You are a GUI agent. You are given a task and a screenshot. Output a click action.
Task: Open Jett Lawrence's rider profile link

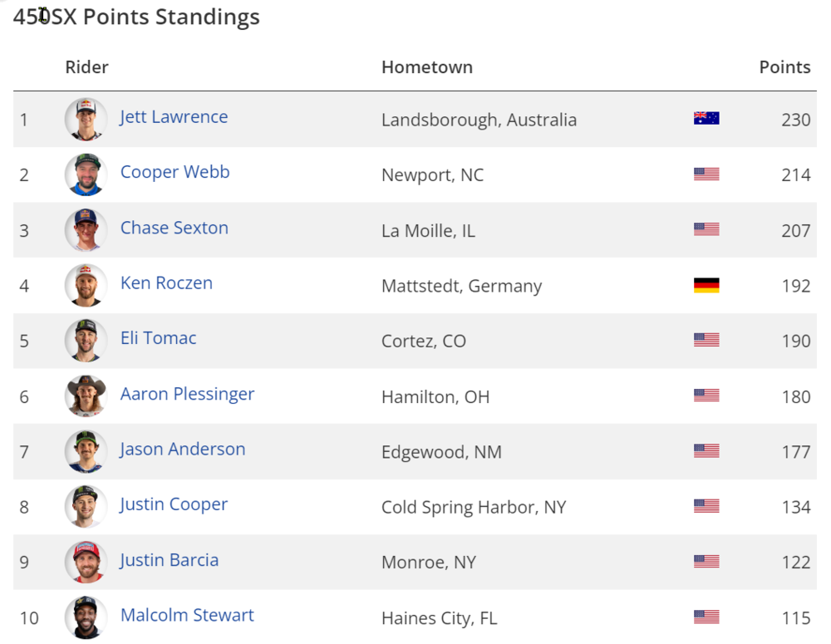(x=174, y=117)
